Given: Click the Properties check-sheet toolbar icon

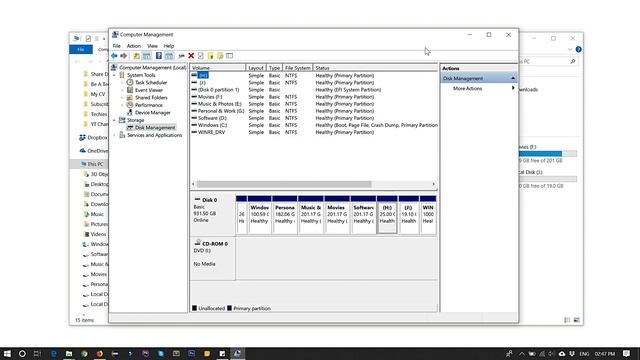Looking at the screenshot, I should 201,56.
